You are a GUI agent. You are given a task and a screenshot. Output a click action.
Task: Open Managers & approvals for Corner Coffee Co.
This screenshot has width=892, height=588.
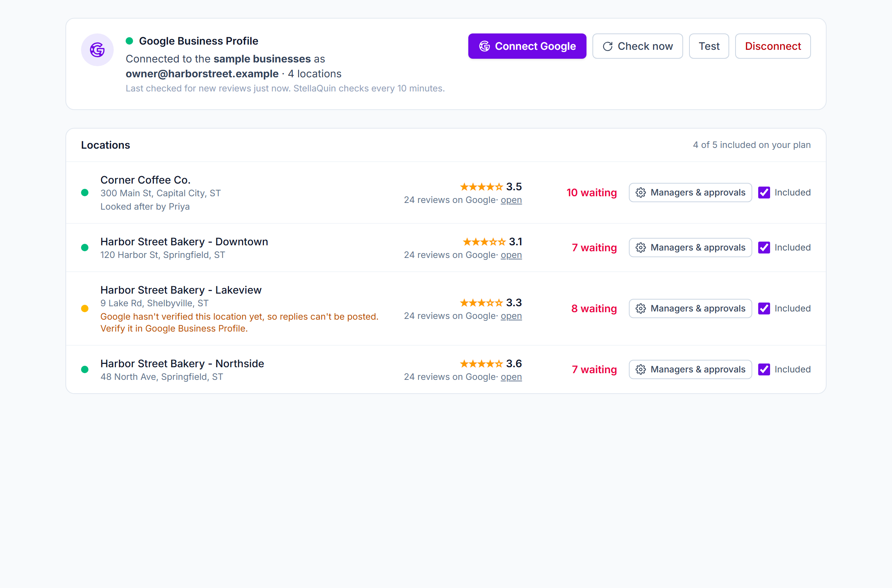click(x=690, y=193)
